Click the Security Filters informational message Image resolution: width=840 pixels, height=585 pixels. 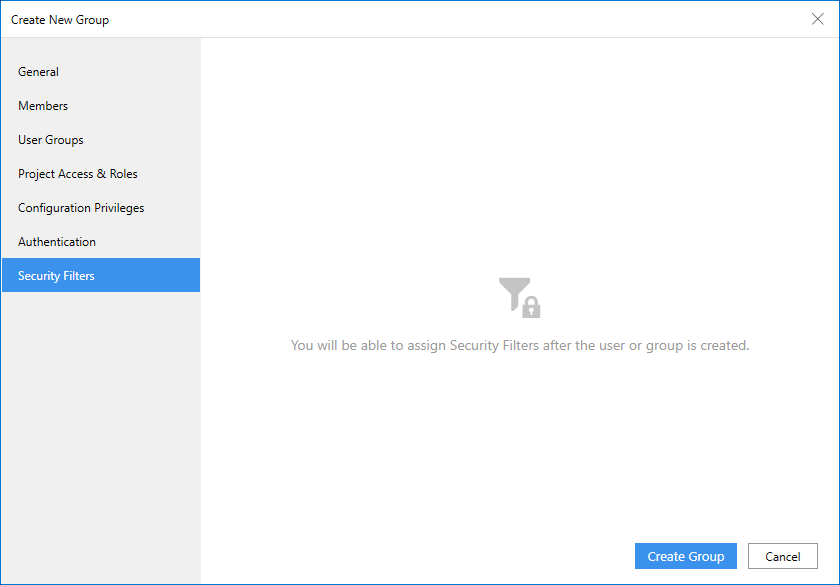519,346
